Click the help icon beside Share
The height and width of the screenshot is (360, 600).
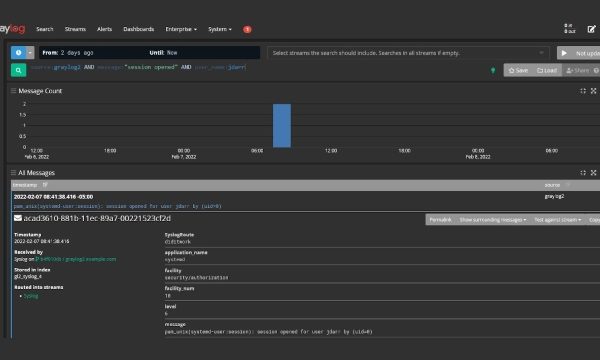click(596, 70)
